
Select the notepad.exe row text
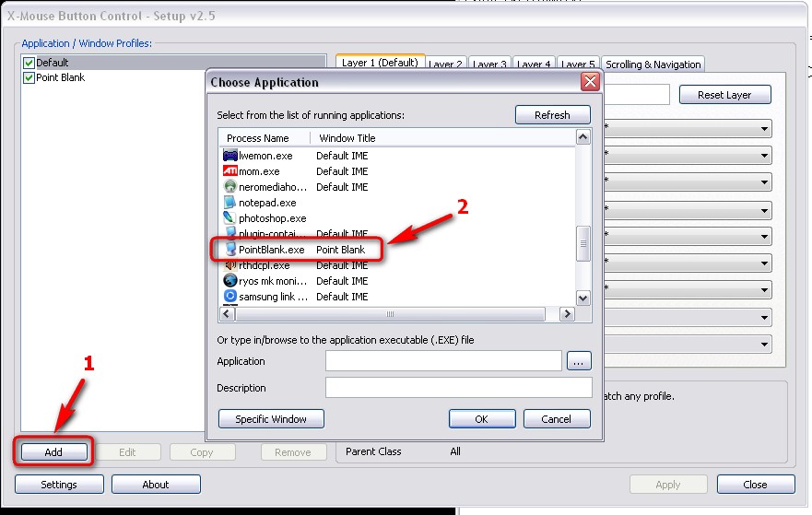(x=267, y=203)
